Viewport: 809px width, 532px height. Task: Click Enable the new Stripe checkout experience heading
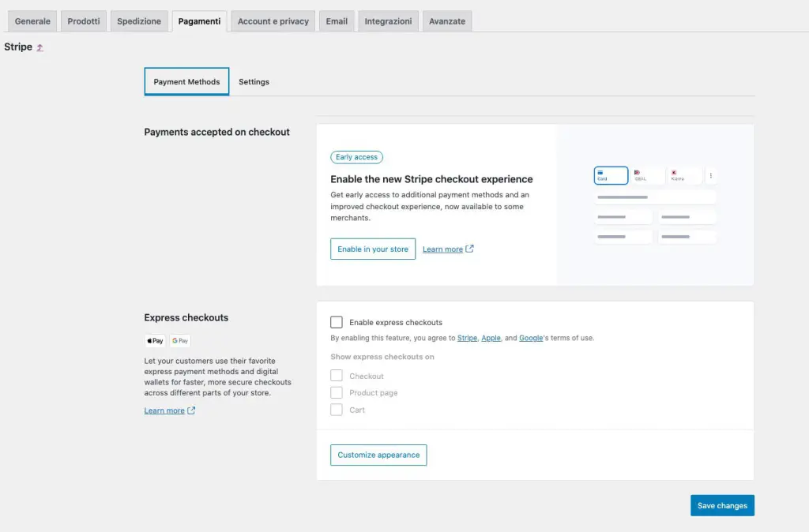pyautogui.click(x=432, y=179)
